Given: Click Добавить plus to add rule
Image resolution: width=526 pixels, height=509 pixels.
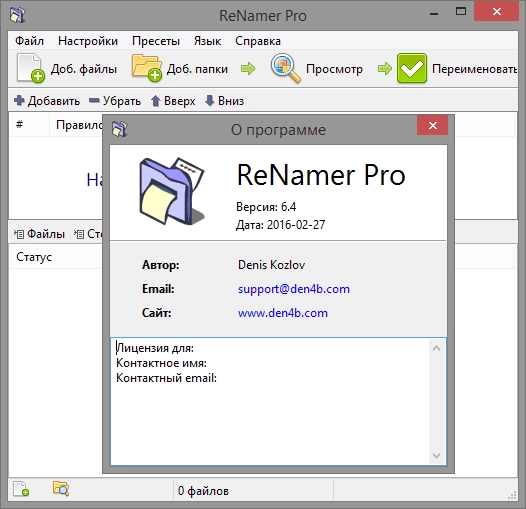Looking at the screenshot, I should pyautogui.click(x=47, y=101).
